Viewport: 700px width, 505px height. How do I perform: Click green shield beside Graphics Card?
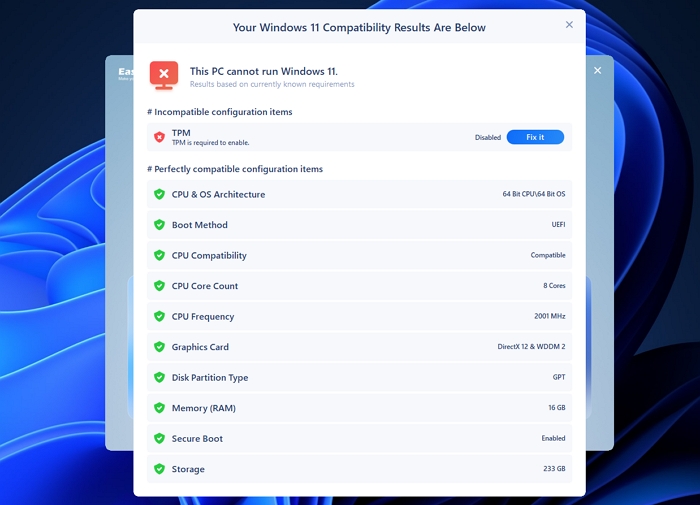click(159, 347)
